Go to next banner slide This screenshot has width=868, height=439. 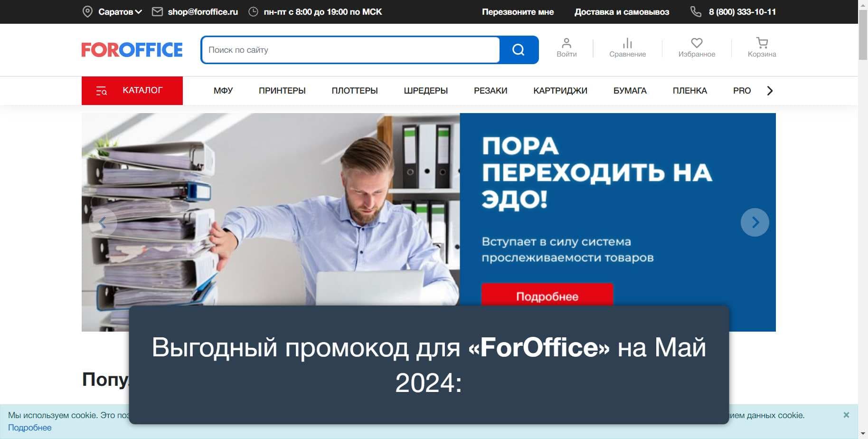[755, 222]
